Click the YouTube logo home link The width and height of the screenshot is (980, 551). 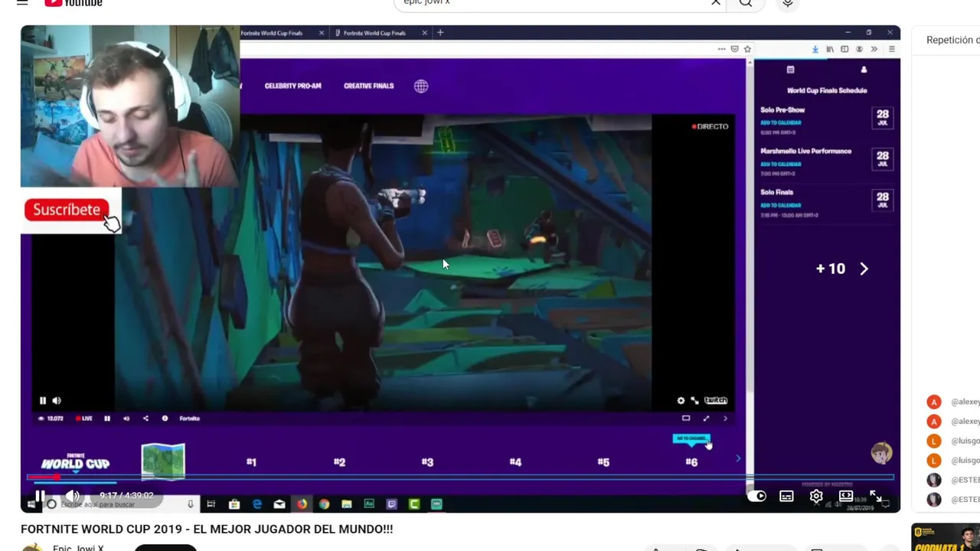73,3
